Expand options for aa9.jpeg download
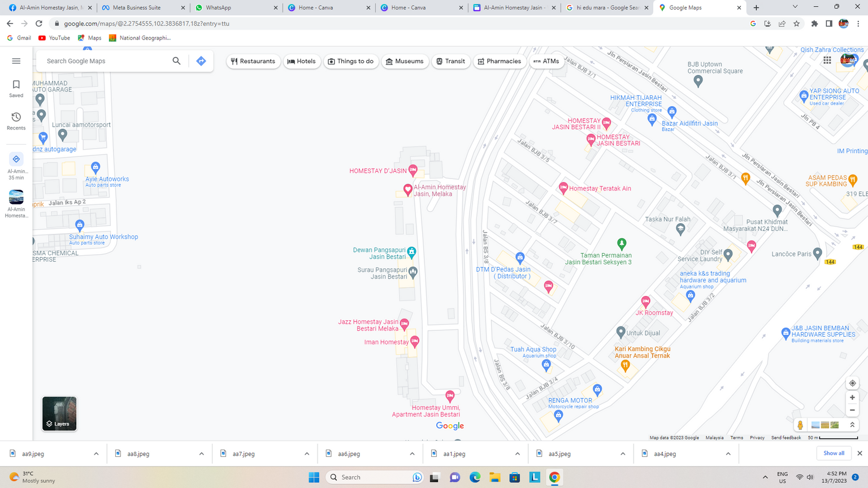The image size is (868, 488). (96, 454)
